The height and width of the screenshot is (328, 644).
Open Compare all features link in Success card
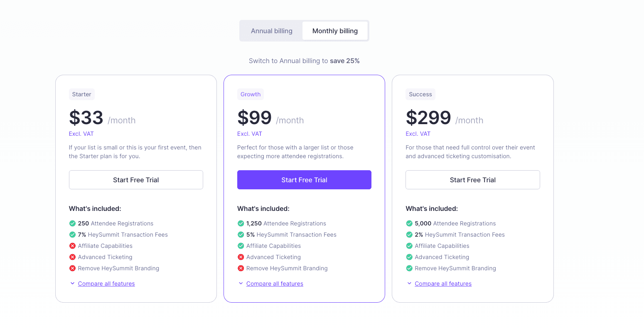443,284
